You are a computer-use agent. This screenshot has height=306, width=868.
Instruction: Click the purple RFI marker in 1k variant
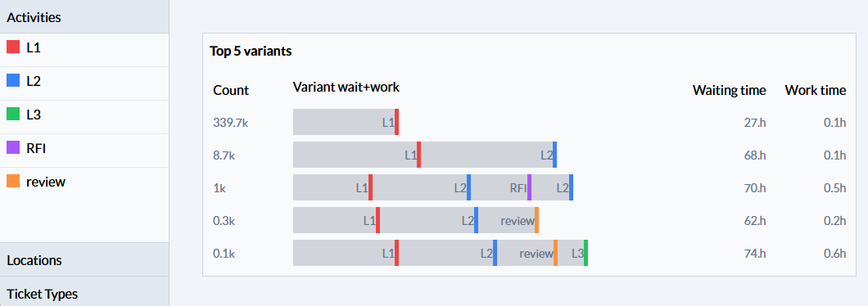pos(529,187)
